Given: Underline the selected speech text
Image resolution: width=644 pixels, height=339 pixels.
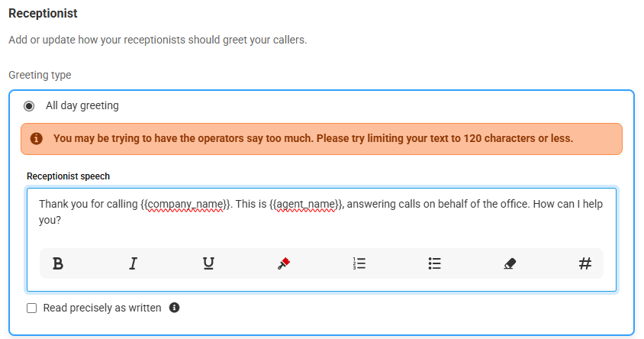Looking at the screenshot, I should point(208,263).
